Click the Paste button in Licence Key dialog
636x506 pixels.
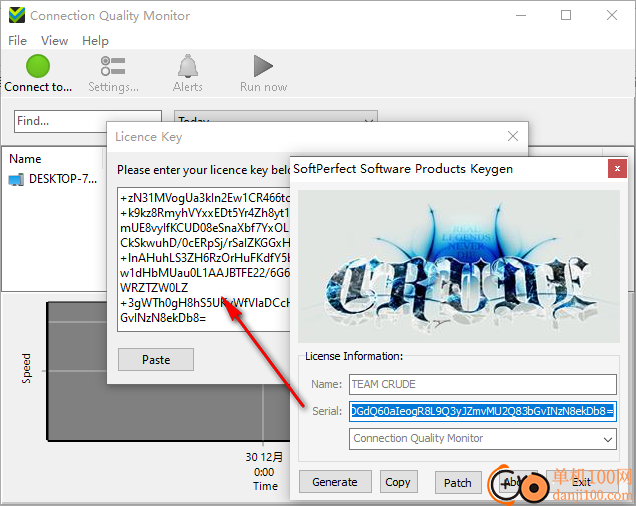tap(156, 360)
